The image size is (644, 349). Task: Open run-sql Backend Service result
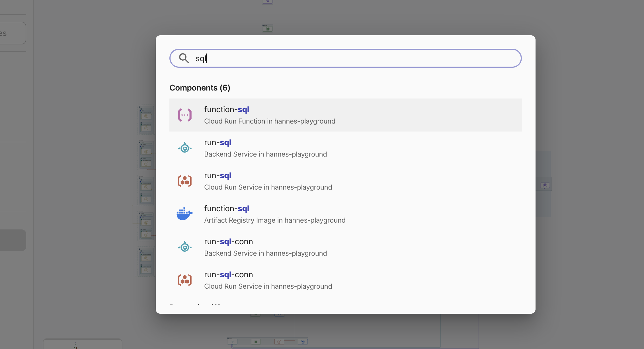pyautogui.click(x=345, y=148)
